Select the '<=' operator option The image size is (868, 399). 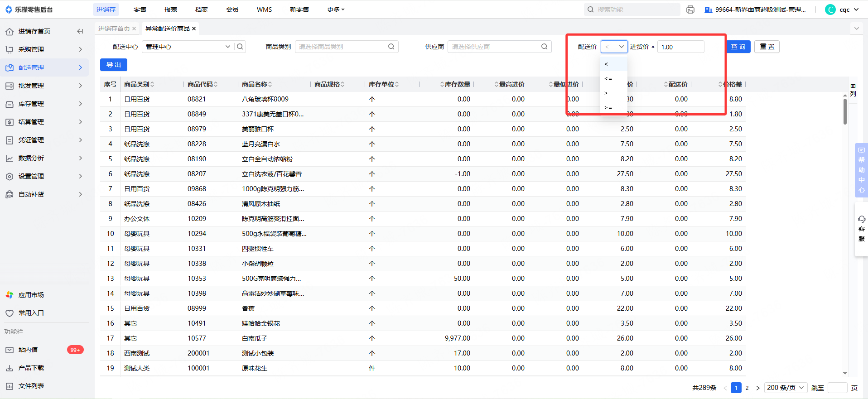[x=614, y=79]
